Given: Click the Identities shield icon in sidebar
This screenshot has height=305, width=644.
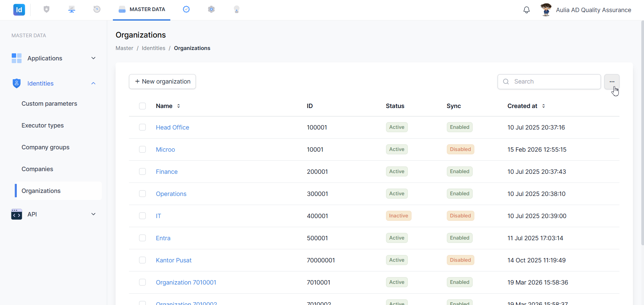Looking at the screenshot, I should [16, 83].
